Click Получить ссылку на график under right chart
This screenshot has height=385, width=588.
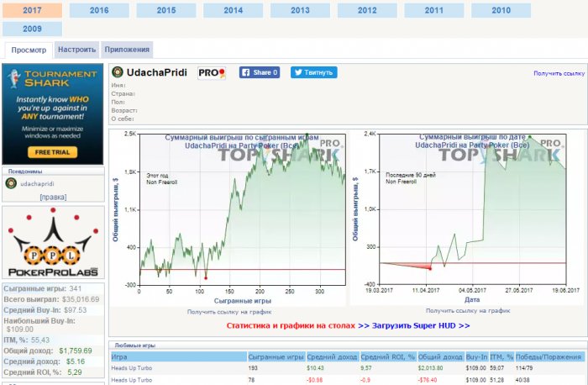(x=468, y=311)
